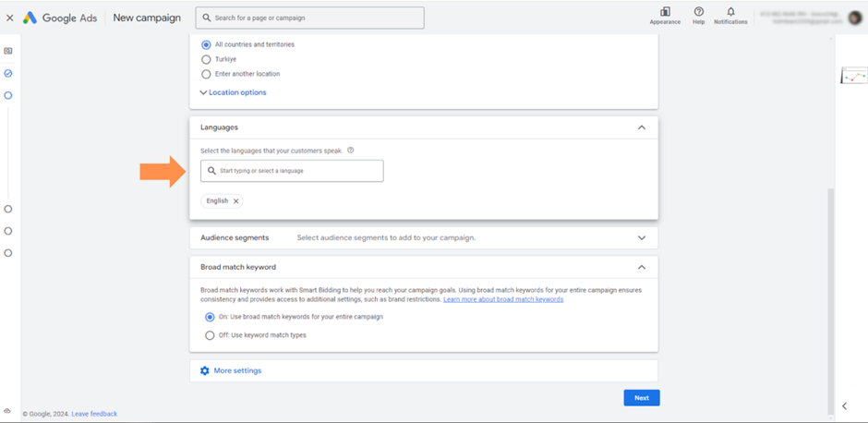Image resolution: width=868 pixels, height=423 pixels.
Task: Choose Enter another location option
Action: [207, 74]
